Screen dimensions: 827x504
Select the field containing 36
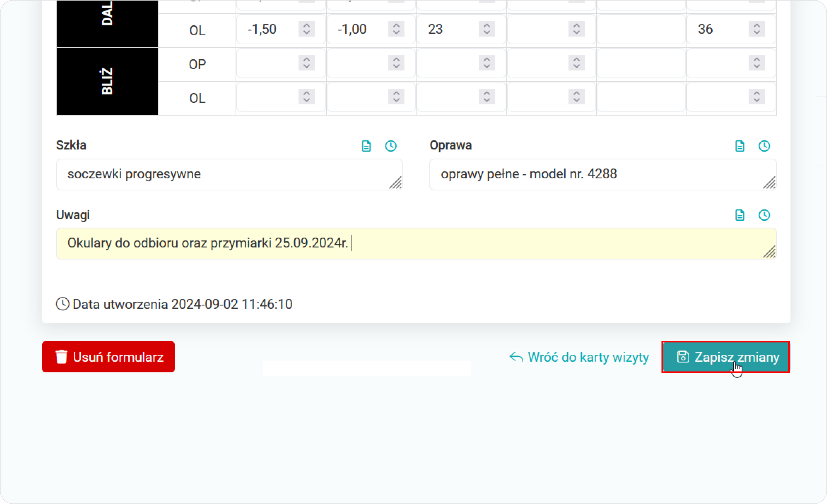731,29
